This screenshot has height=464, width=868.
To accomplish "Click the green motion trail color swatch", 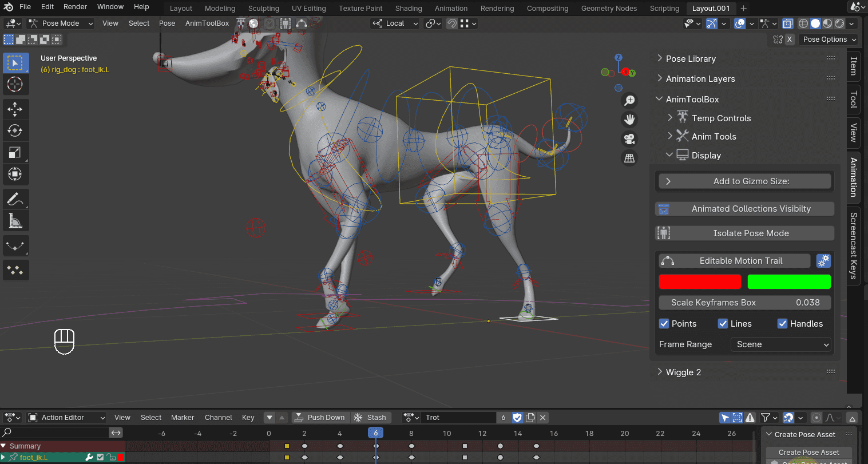I will coord(789,281).
